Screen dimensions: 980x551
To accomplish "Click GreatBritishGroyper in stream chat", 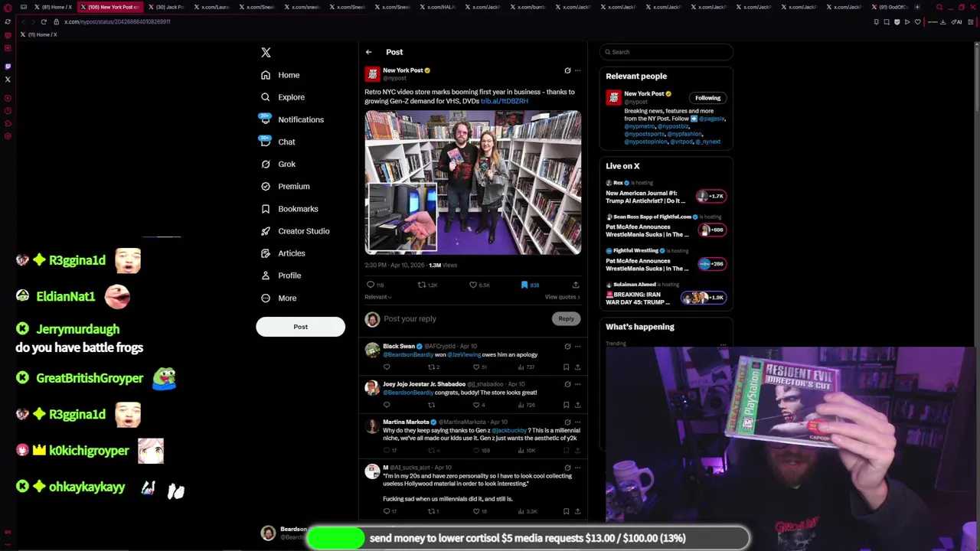I will click(x=90, y=378).
